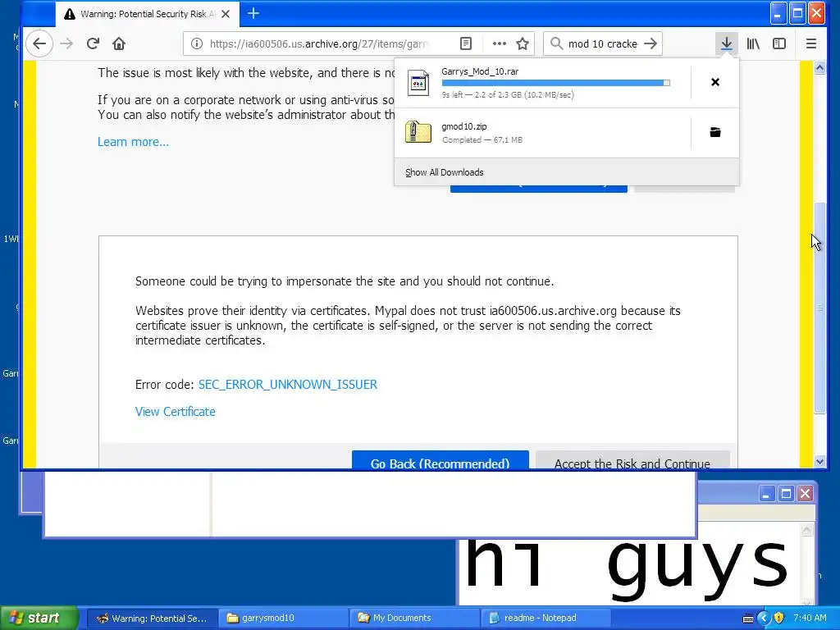This screenshot has width=840, height=630.
Task: Click the Garrys_Mod_10.rar download progress bar
Action: tap(555, 83)
